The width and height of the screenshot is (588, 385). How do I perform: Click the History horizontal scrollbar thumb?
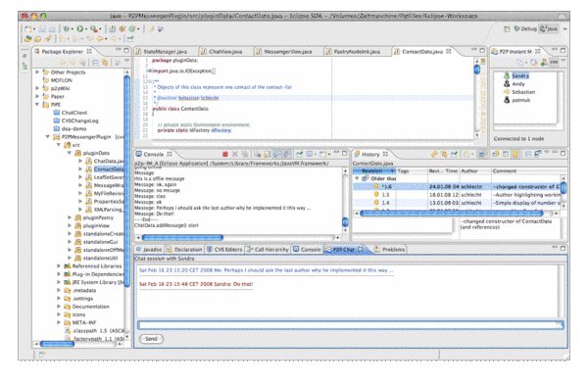[x=452, y=214]
